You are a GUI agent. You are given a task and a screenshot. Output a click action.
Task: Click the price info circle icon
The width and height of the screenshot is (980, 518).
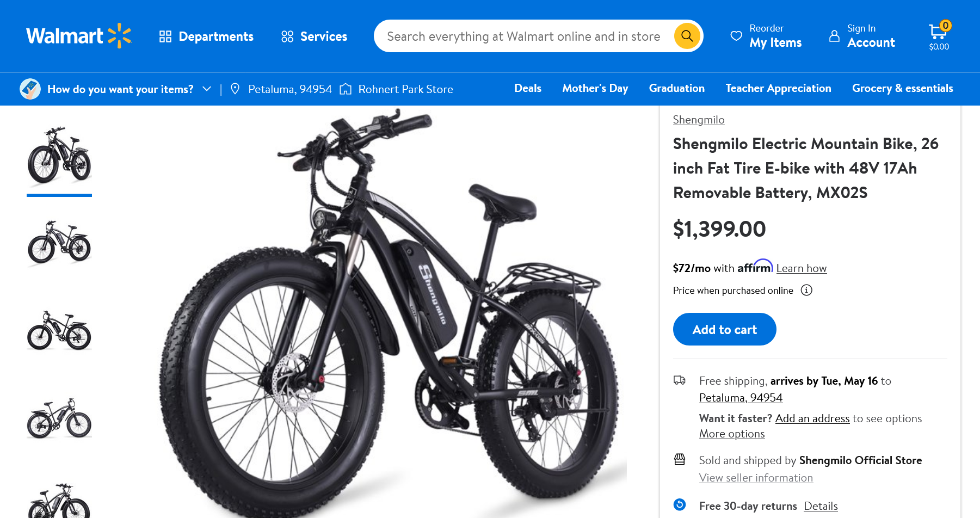[x=806, y=290]
